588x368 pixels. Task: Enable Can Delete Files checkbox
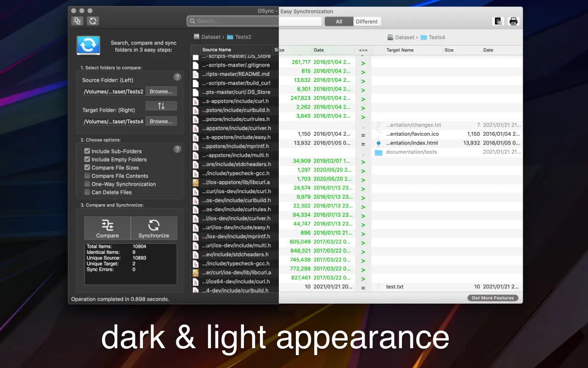(87, 192)
